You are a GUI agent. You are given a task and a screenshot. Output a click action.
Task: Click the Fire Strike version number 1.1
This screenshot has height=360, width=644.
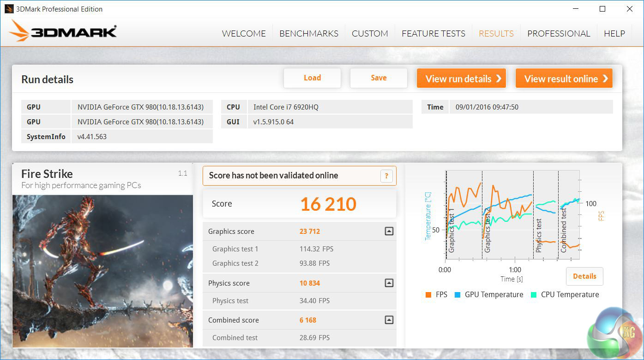183,173
